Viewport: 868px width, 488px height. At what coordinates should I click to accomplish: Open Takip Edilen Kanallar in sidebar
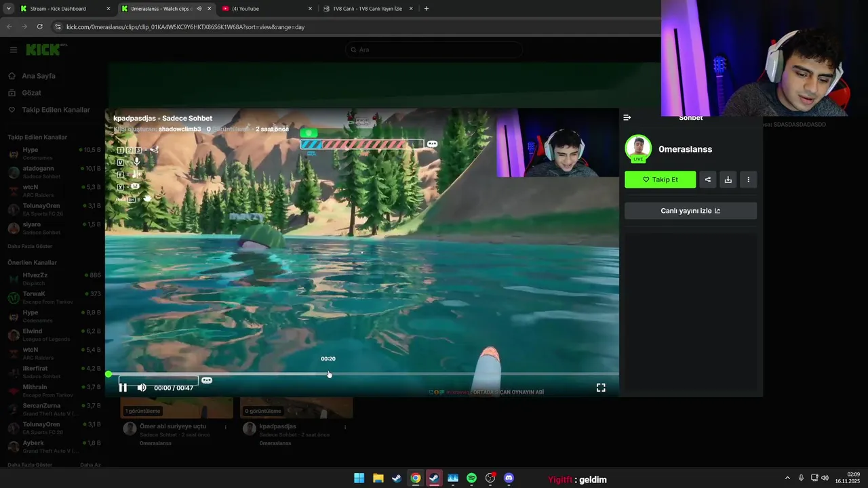(x=56, y=110)
